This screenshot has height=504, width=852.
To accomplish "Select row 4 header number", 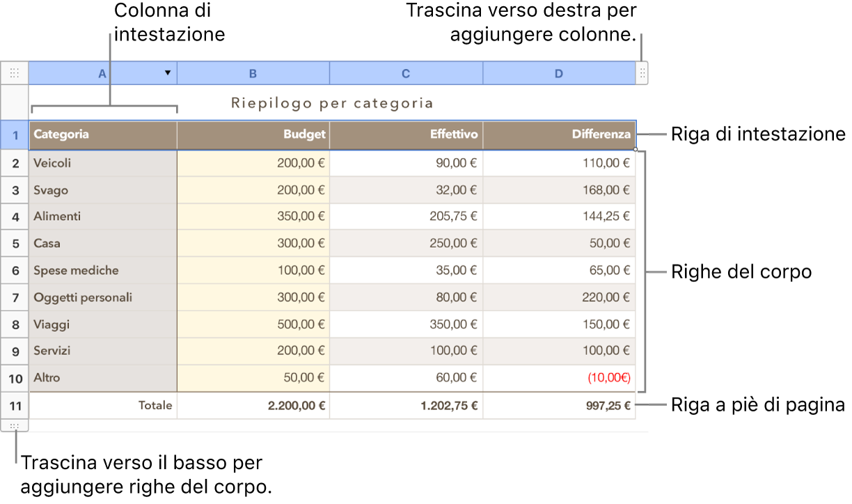I will point(15,217).
